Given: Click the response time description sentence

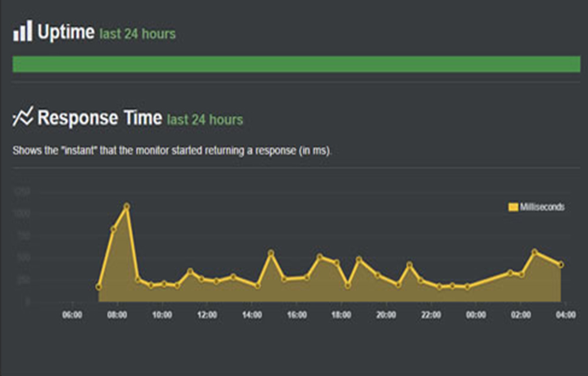Looking at the screenshot, I should [x=172, y=150].
